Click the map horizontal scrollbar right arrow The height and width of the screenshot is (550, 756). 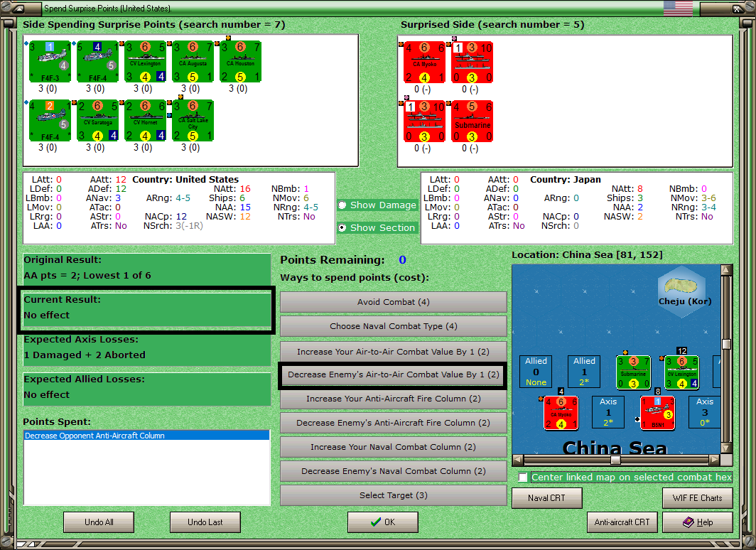(715, 459)
